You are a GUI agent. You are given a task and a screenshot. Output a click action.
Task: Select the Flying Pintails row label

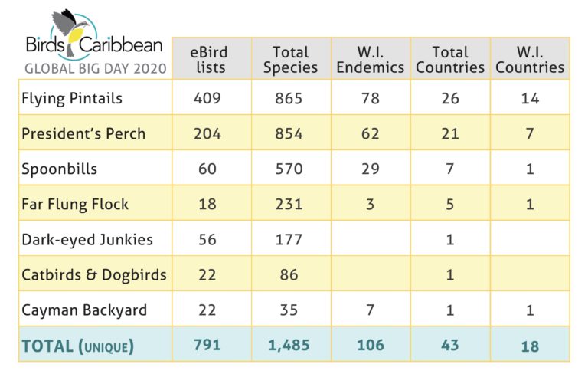point(72,98)
